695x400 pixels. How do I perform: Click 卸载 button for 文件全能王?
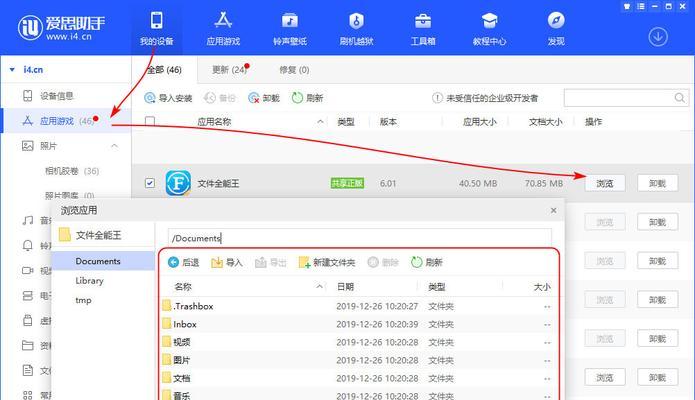[x=657, y=183]
